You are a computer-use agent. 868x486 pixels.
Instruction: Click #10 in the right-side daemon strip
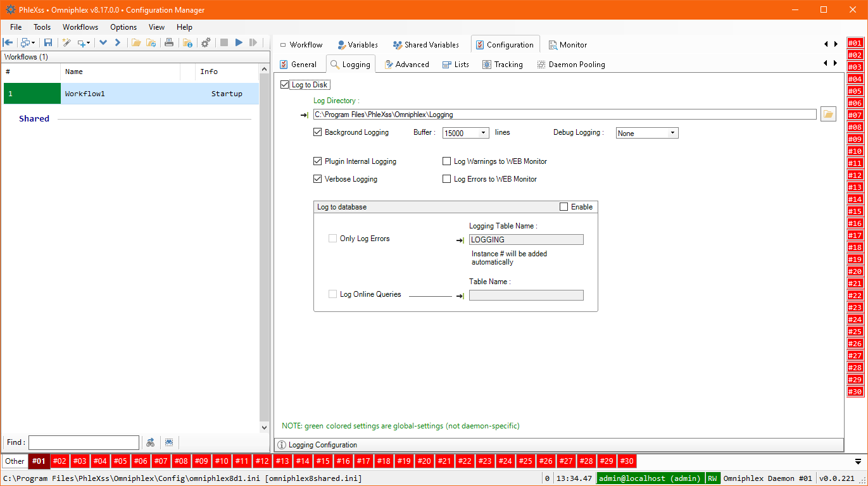855,151
